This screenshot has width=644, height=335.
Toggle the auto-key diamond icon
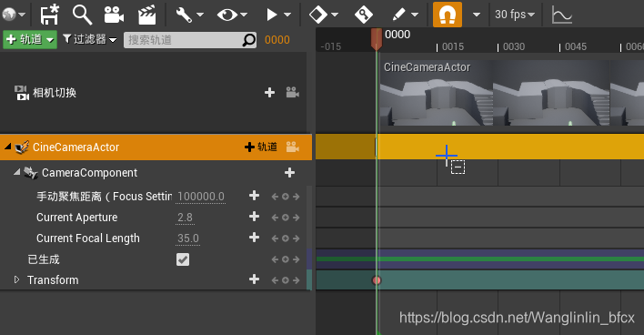pyautogui.click(x=364, y=15)
